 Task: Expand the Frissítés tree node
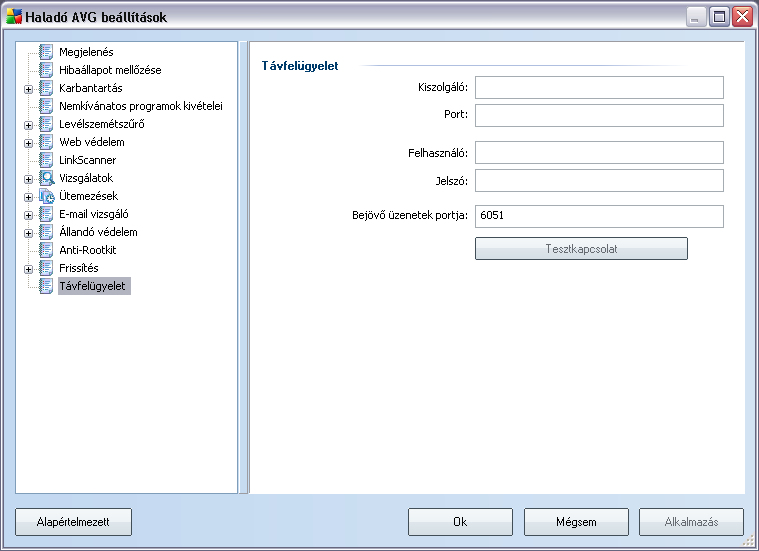(x=29, y=269)
